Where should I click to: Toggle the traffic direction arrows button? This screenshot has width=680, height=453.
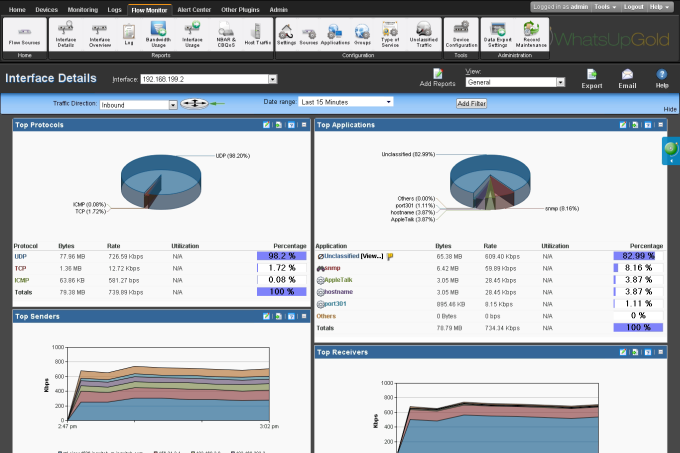pyautogui.click(x=193, y=104)
